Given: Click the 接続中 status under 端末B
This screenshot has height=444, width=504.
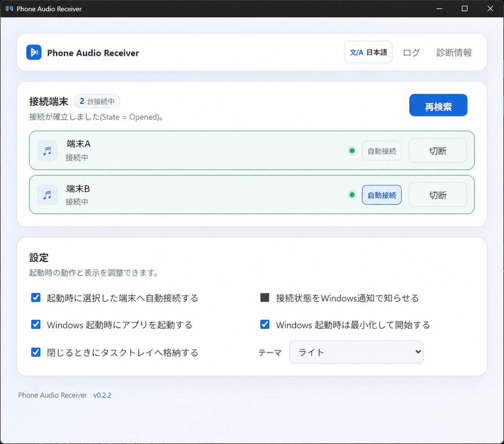Looking at the screenshot, I should tap(77, 201).
